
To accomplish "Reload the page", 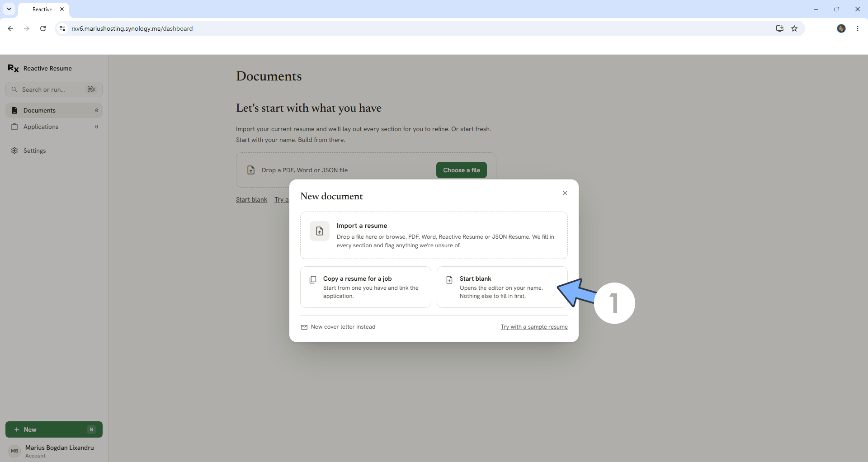I will [43, 28].
